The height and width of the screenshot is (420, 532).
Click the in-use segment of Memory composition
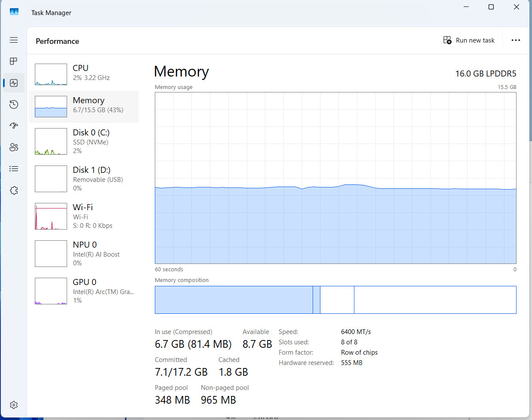pos(234,300)
